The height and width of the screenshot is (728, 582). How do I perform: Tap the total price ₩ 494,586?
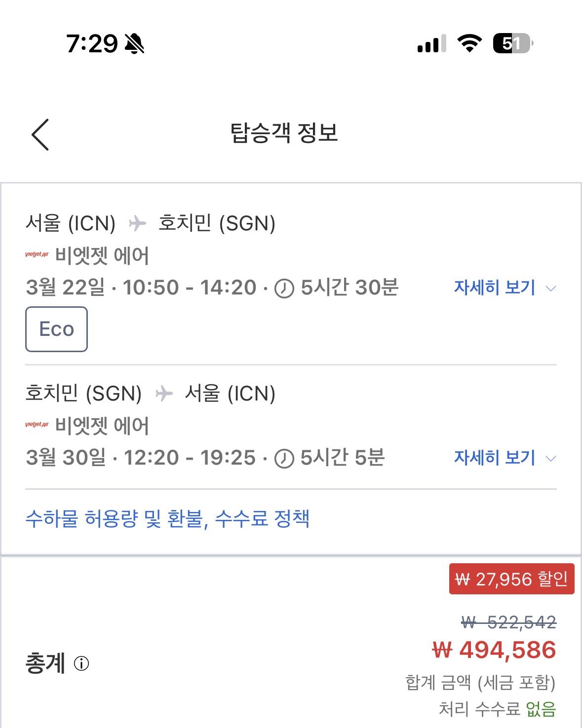[494, 650]
